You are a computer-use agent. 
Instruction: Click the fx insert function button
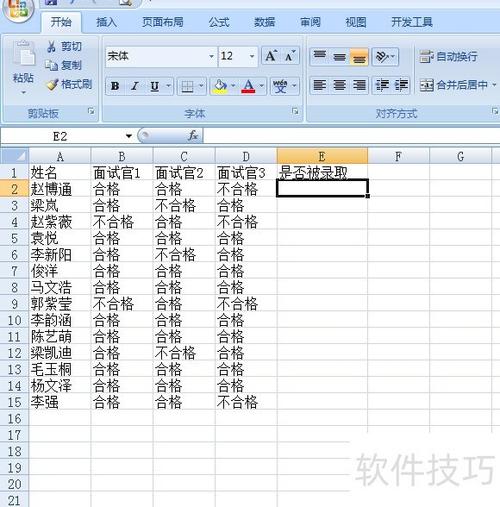click(193, 135)
